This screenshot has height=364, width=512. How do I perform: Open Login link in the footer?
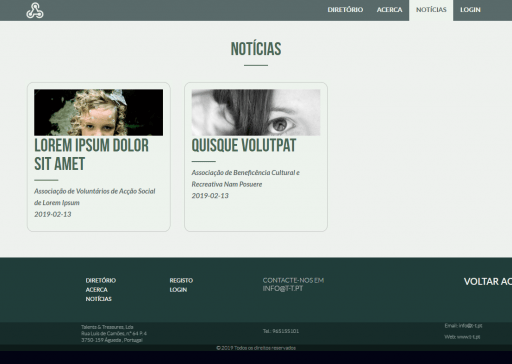(178, 290)
